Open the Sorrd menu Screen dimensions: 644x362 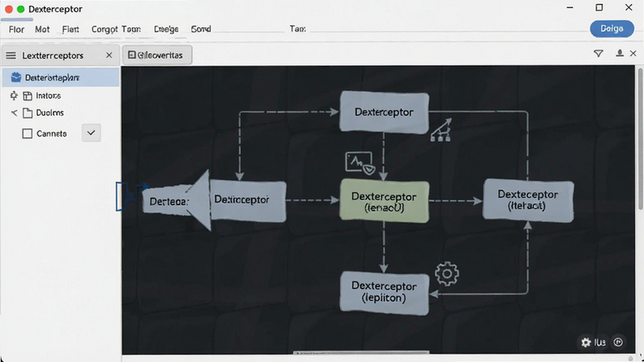click(x=200, y=29)
